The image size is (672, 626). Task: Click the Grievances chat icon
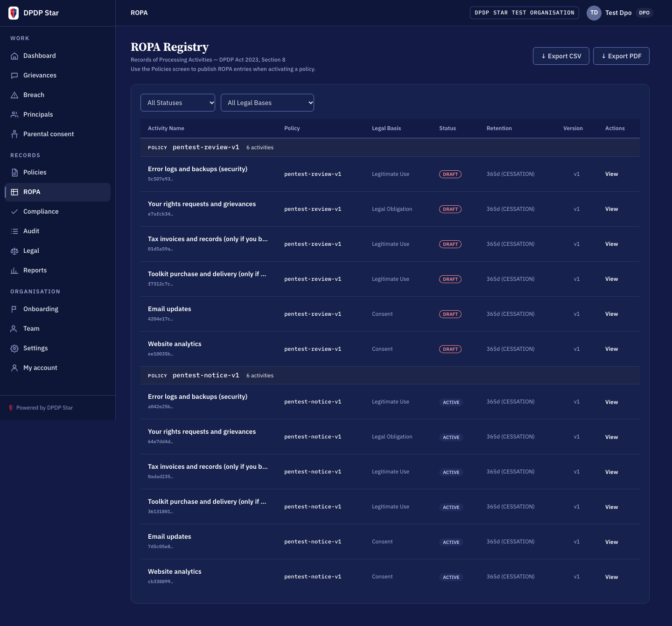[14, 76]
